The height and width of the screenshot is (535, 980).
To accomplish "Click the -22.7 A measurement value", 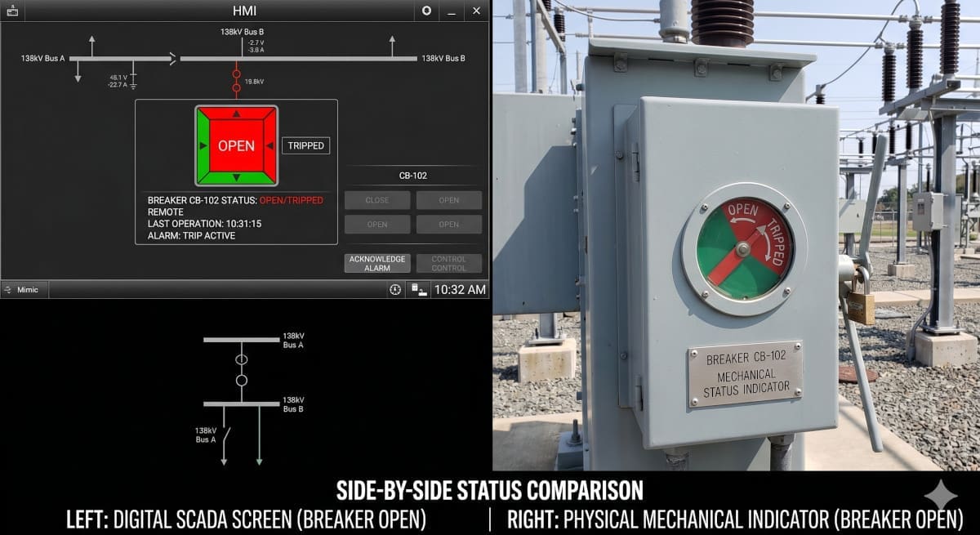I will click(118, 85).
